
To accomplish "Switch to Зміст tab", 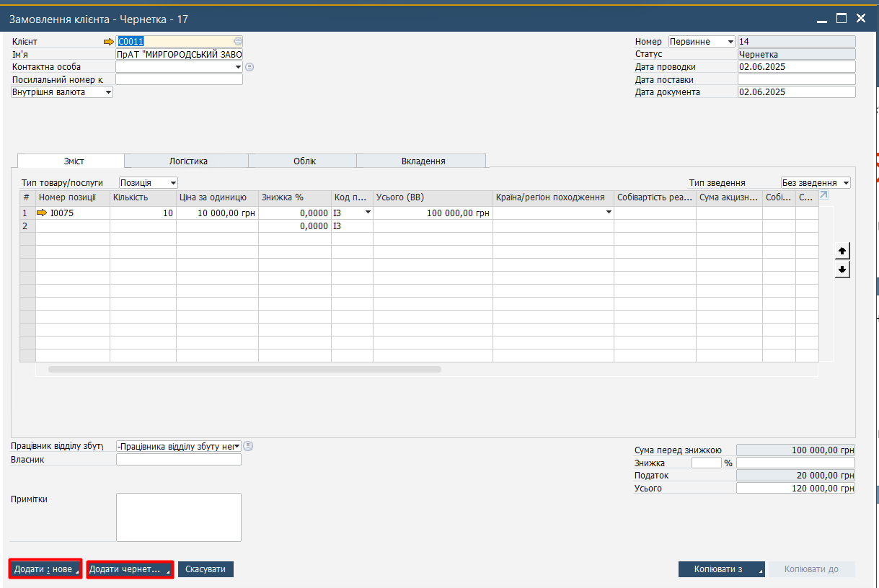I will [x=71, y=161].
